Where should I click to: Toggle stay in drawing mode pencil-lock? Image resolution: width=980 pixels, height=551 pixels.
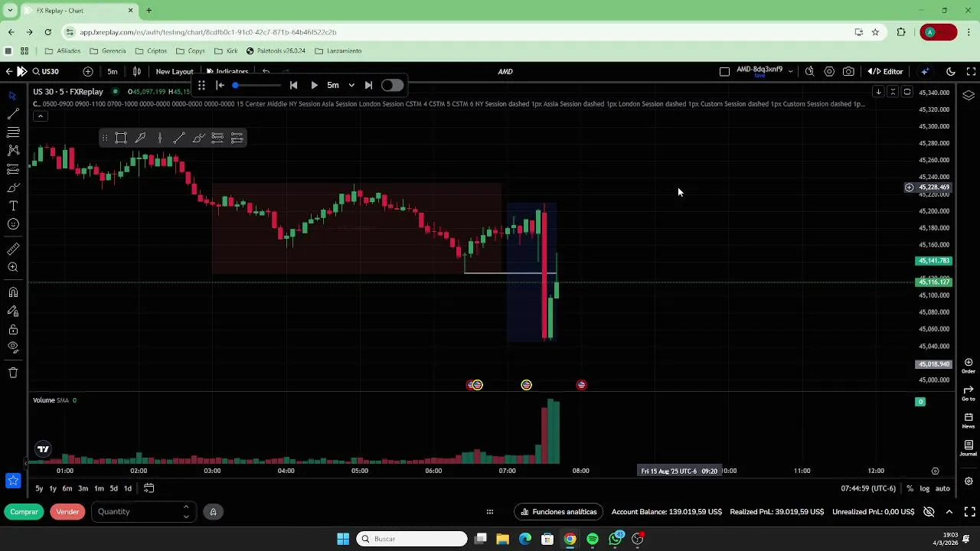click(x=12, y=311)
